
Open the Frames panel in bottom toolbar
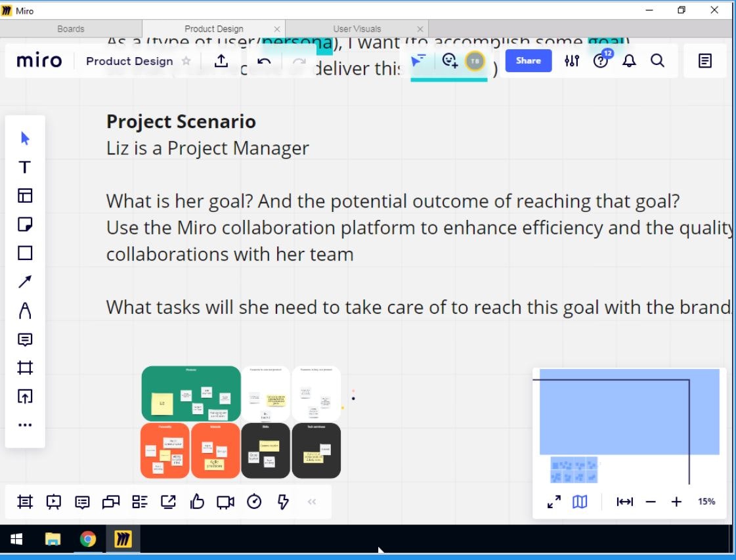tap(25, 502)
